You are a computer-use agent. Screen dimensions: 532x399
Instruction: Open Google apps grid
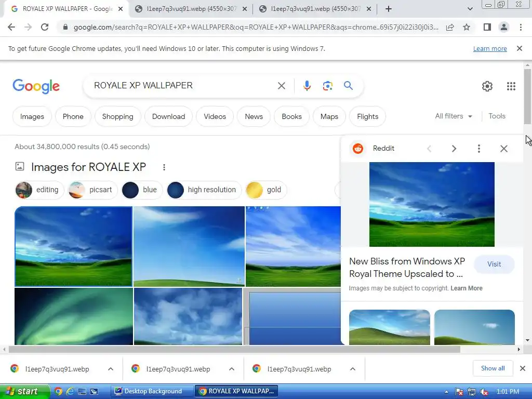tap(511, 86)
